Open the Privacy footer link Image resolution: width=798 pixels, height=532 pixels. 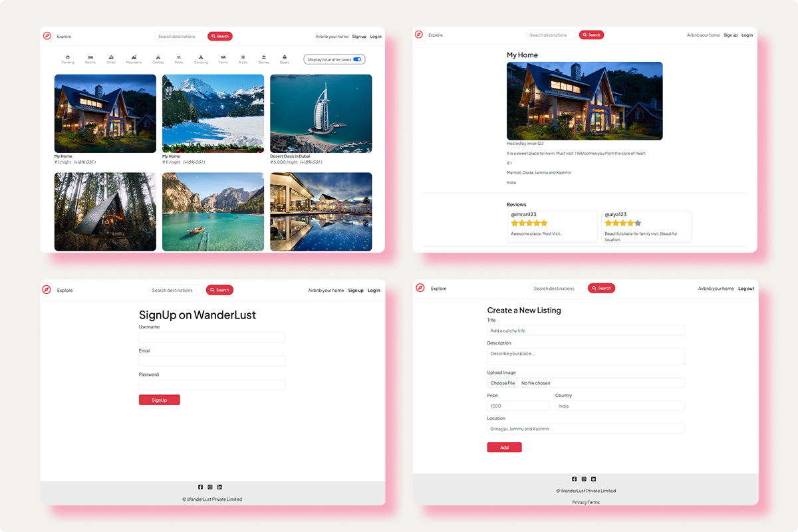pyautogui.click(x=579, y=502)
